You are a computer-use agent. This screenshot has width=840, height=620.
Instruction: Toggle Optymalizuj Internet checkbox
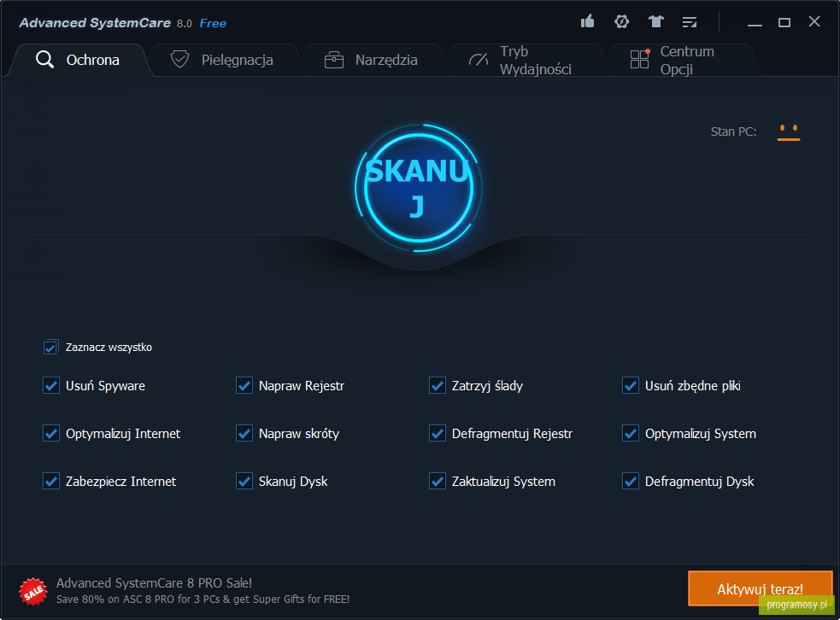(x=51, y=433)
